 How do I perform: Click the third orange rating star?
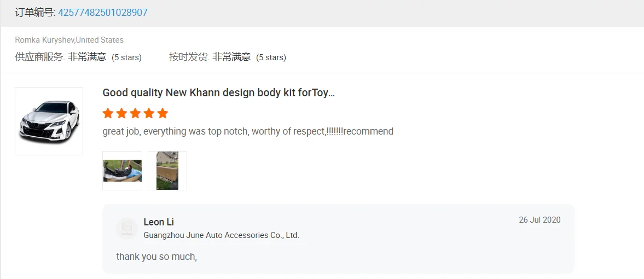tap(135, 113)
